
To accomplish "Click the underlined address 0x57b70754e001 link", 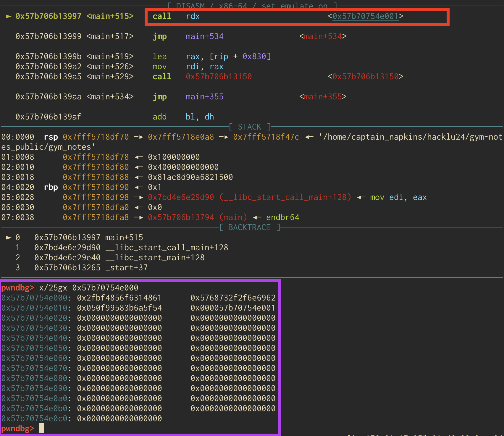I will [x=365, y=16].
